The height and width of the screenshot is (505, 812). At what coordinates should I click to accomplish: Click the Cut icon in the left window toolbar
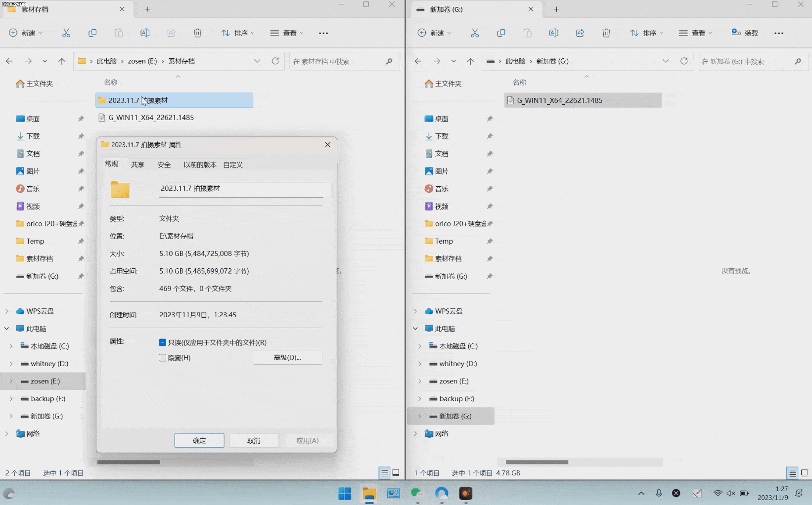point(66,33)
